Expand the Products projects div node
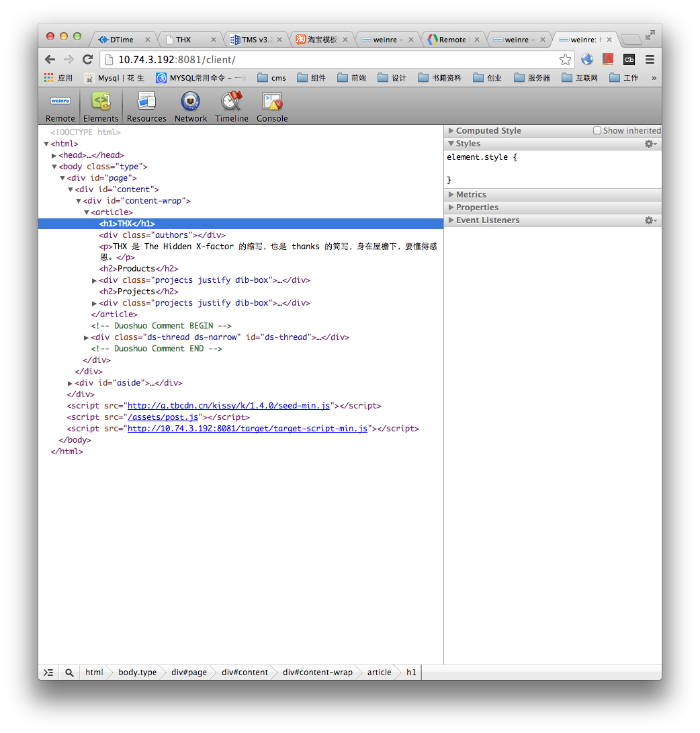Image resolution: width=700 pixels, height=733 pixels. [94, 280]
